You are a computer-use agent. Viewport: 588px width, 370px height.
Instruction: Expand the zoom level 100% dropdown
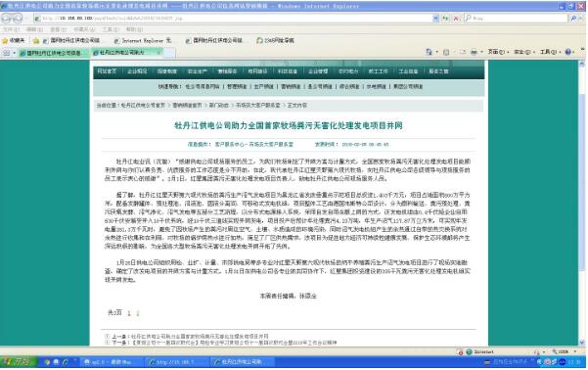pos(565,351)
